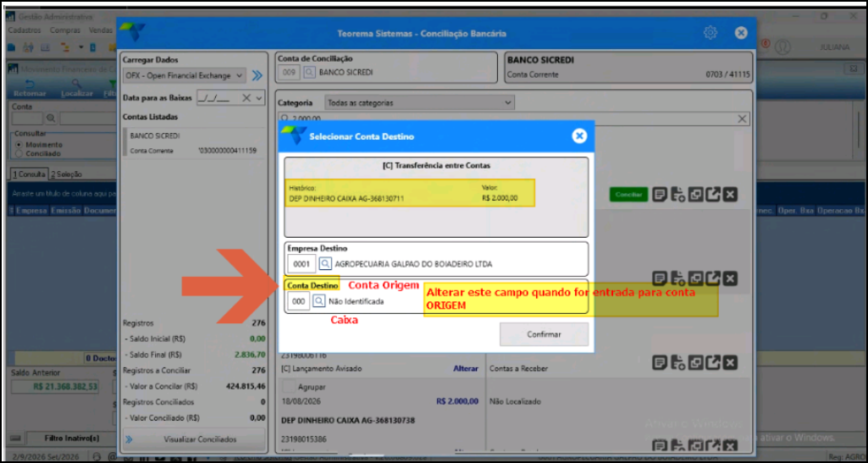Click the export arrow icon beside Conciliar

713,195
